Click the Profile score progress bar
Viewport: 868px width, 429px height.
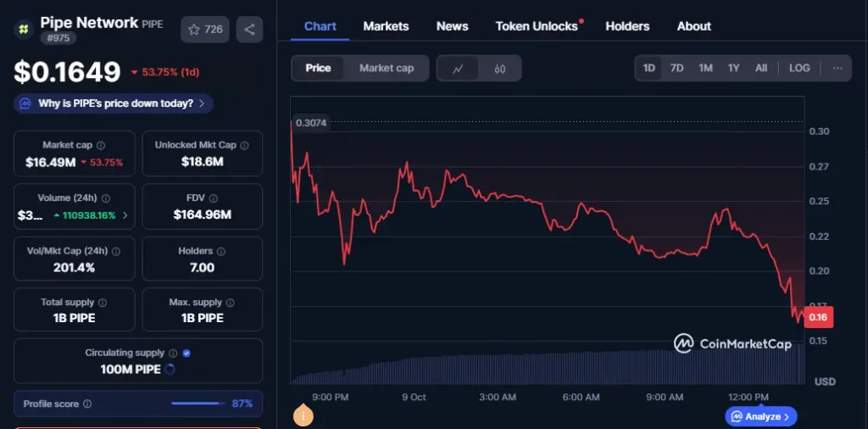[x=197, y=404]
